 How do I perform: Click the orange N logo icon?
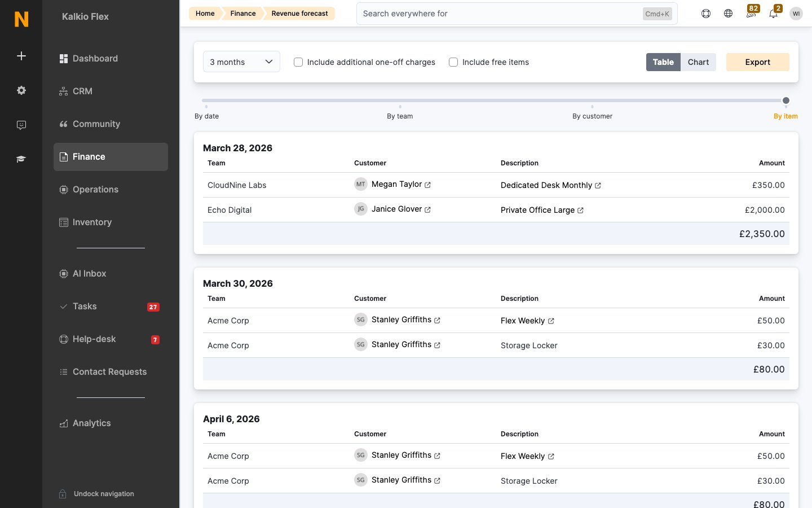tap(21, 19)
